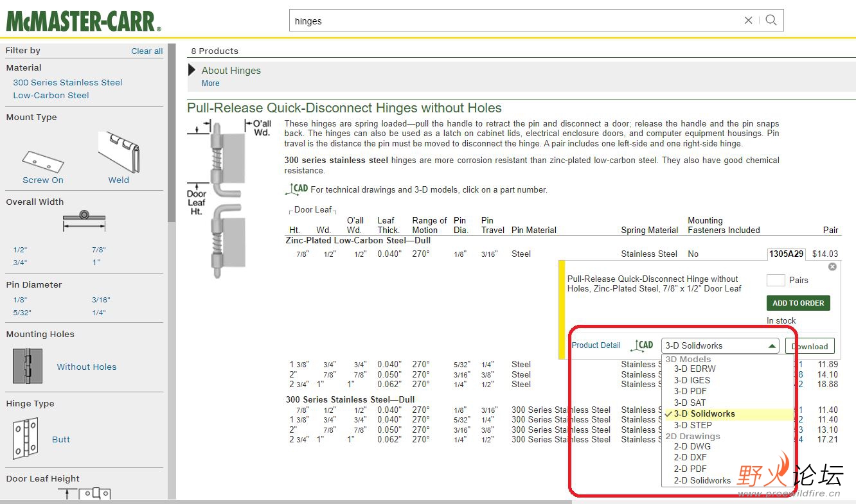Click the Butt hinge type image

pos(26,439)
